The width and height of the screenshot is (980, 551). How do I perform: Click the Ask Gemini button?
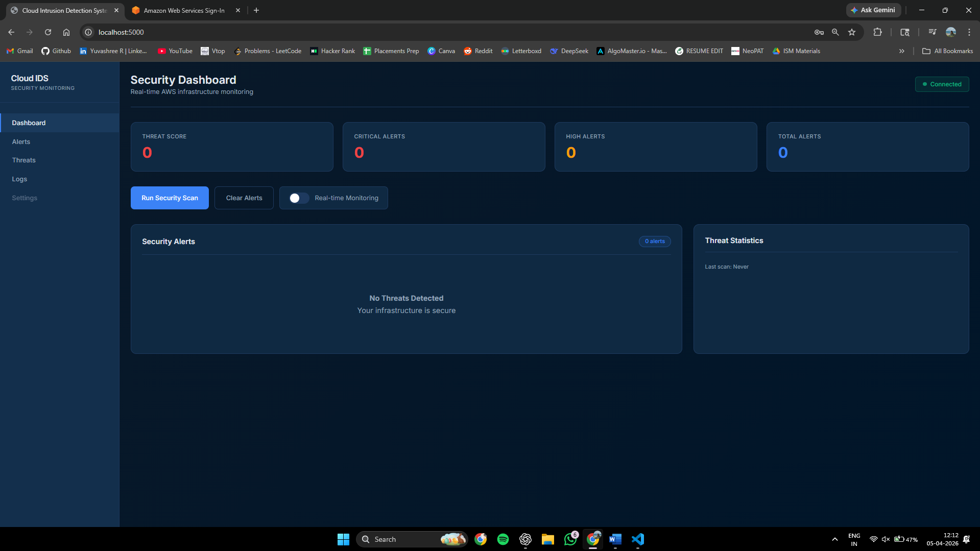click(873, 10)
